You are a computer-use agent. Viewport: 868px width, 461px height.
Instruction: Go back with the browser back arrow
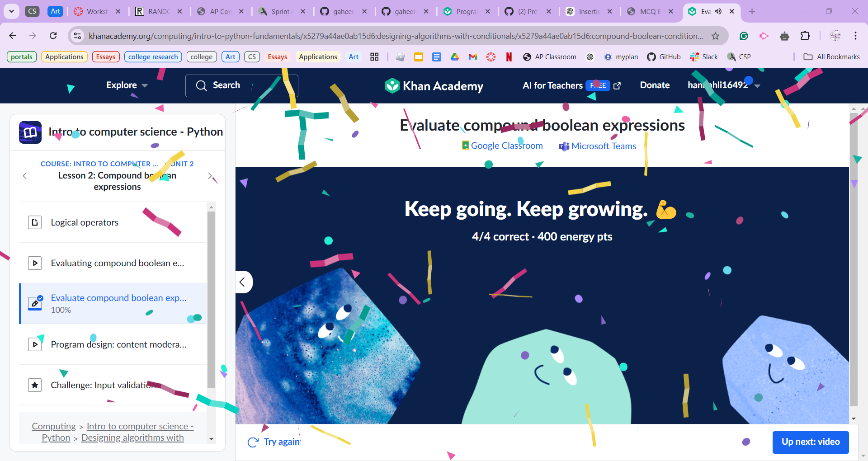pyautogui.click(x=13, y=36)
